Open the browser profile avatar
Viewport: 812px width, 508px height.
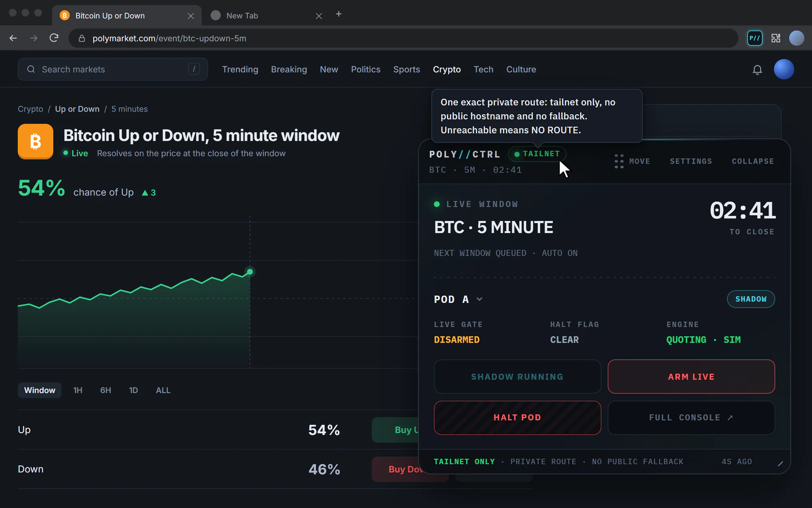pyautogui.click(x=797, y=38)
